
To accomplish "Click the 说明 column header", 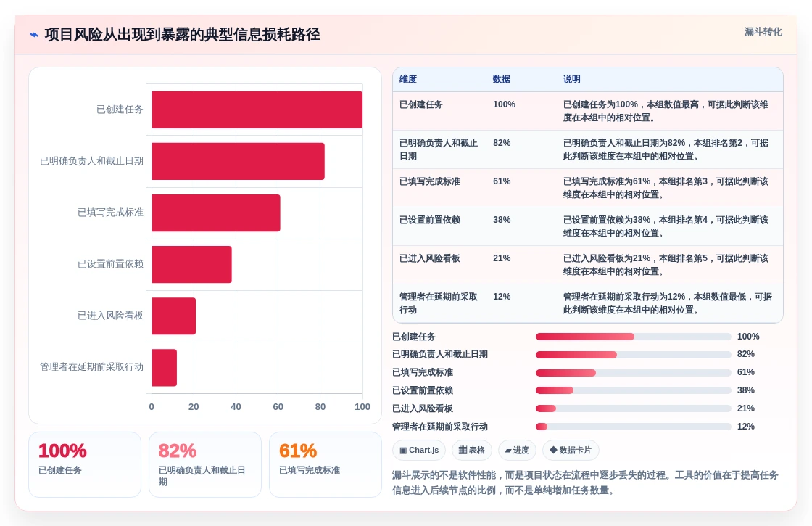I will 572,79.
